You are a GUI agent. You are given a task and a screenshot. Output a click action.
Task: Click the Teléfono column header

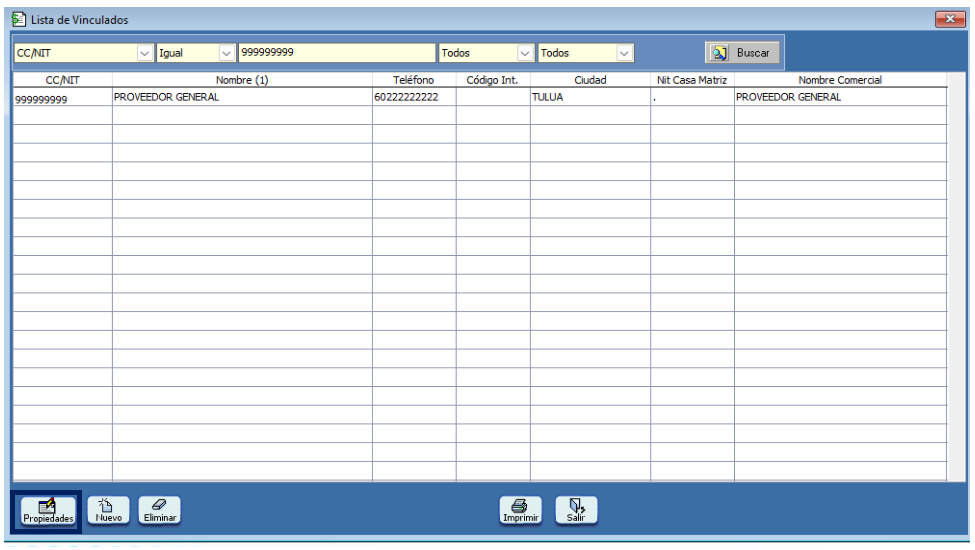coord(414,80)
